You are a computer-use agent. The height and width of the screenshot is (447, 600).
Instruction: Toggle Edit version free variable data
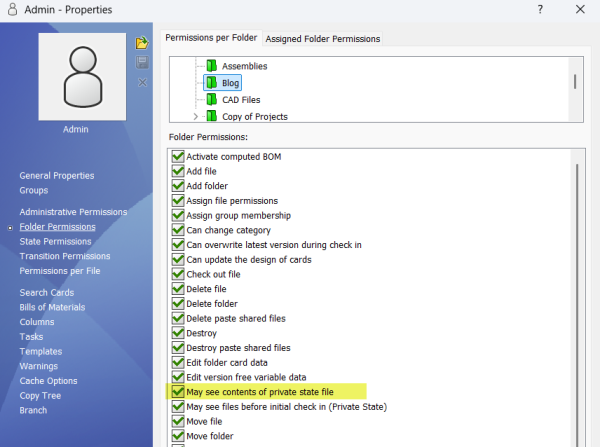coord(178,377)
